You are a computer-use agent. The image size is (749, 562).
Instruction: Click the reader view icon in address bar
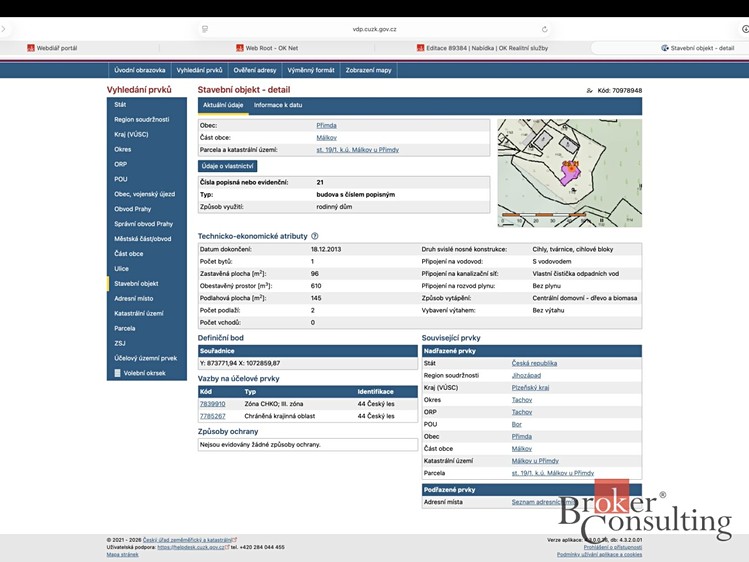coord(205,29)
